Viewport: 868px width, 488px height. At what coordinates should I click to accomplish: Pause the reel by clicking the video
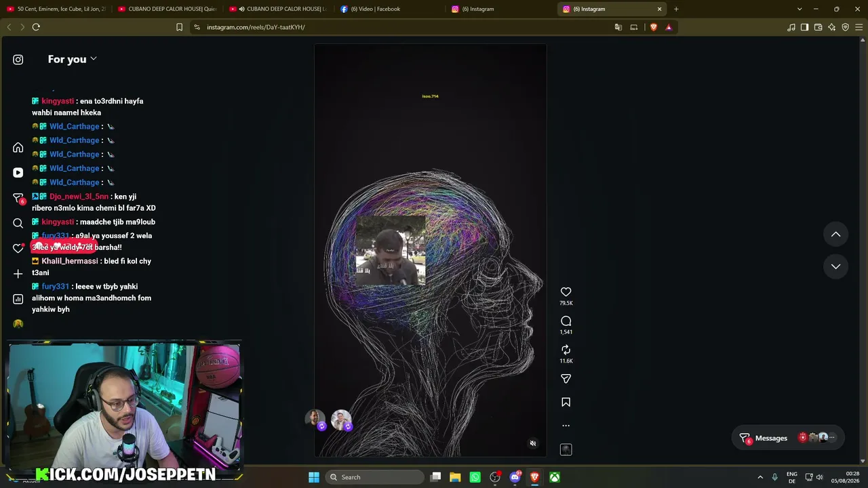click(x=431, y=251)
